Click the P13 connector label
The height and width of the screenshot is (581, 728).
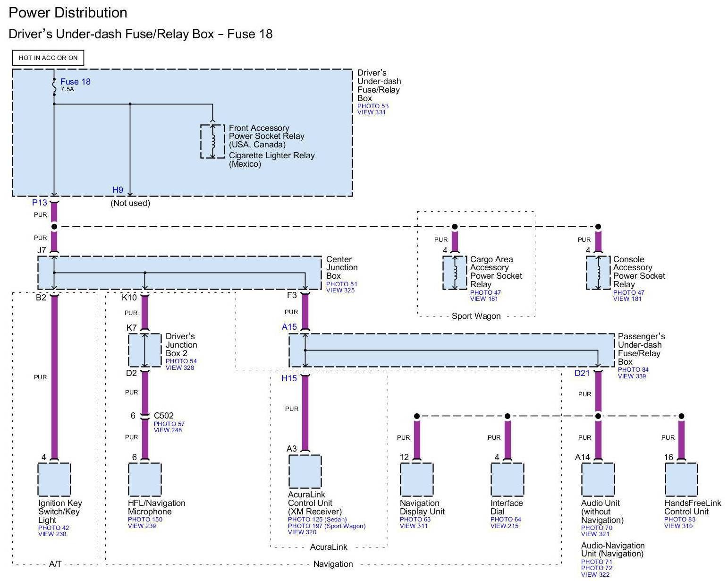click(40, 203)
